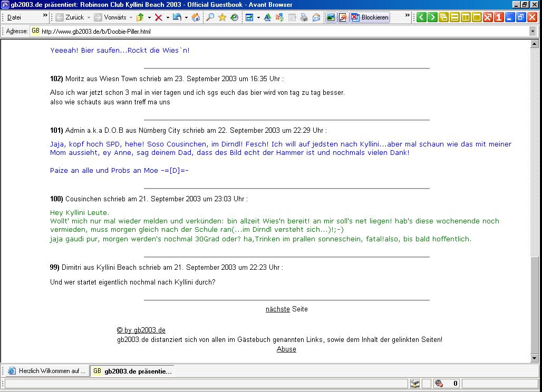This screenshot has height=392, width=542.
Task: Go back with the Zurück button
Action: click(70, 17)
